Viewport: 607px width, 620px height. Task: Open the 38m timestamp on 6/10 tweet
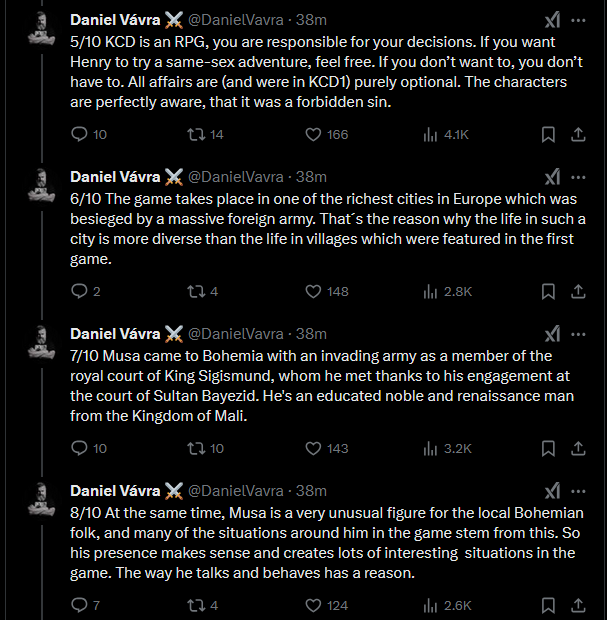coord(312,177)
